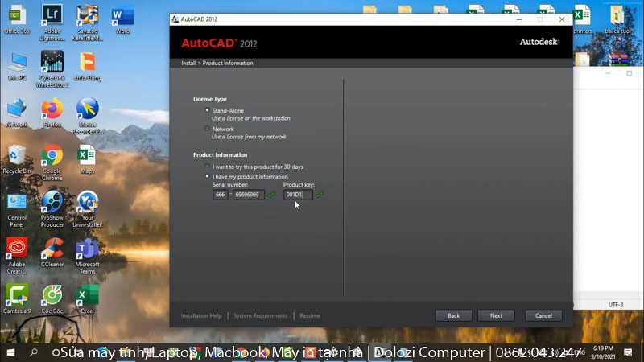Select the 30-day trial option
The width and height of the screenshot is (644, 362).
click(x=207, y=167)
